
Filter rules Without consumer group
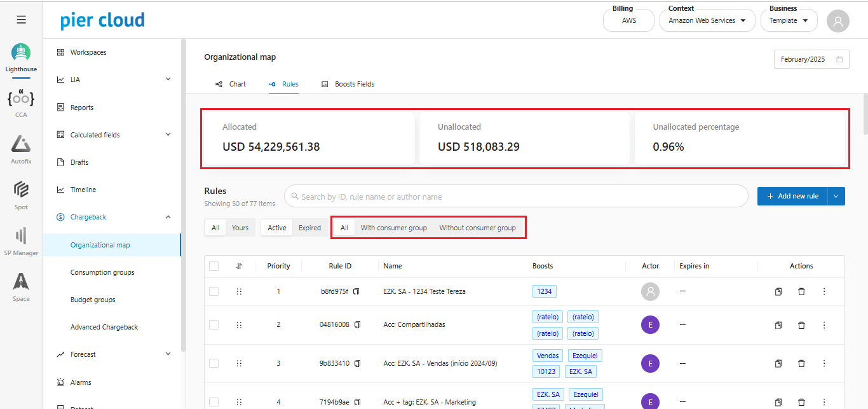click(x=478, y=228)
